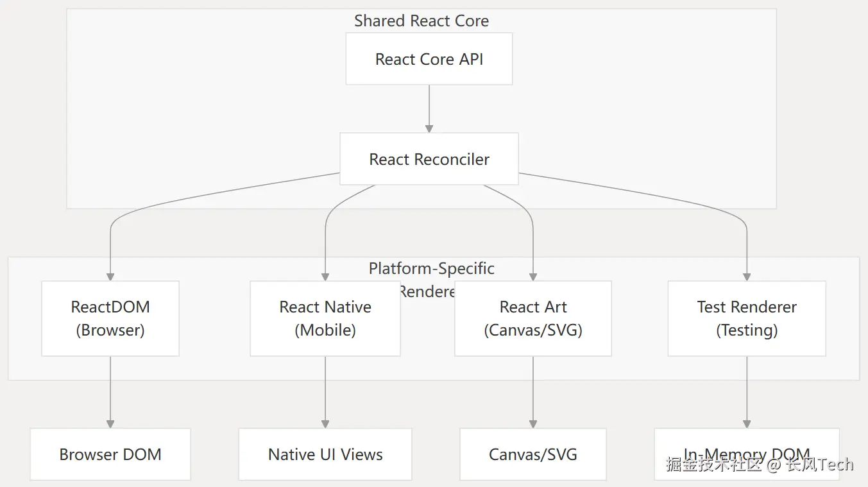Select the In-Memory DOM box
Screen dimensions: 868x487
(x=747, y=448)
